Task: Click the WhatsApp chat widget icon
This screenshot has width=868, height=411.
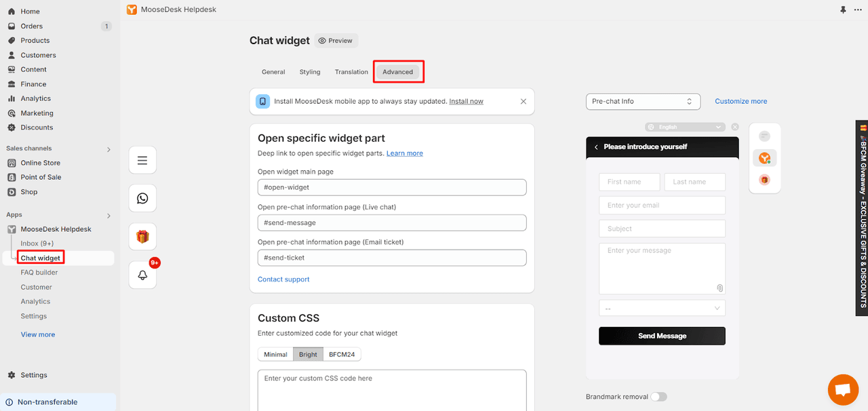Action: coord(142,198)
